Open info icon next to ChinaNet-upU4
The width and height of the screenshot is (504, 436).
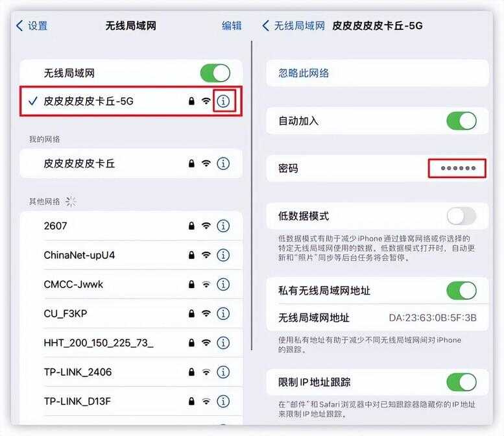[223, 255]
